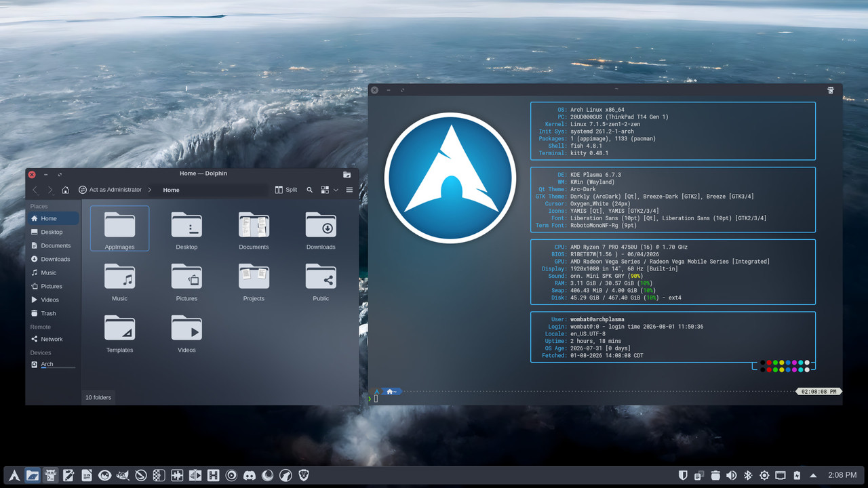Select the Videos folder in the file view
Screen dimensions: 868x488
[x=186, y=332]
